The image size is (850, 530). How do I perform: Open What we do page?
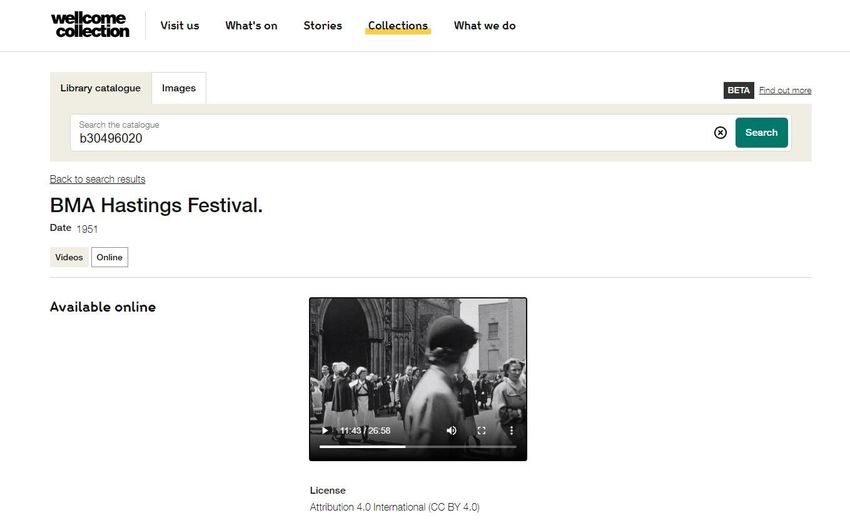pos(485,25)
